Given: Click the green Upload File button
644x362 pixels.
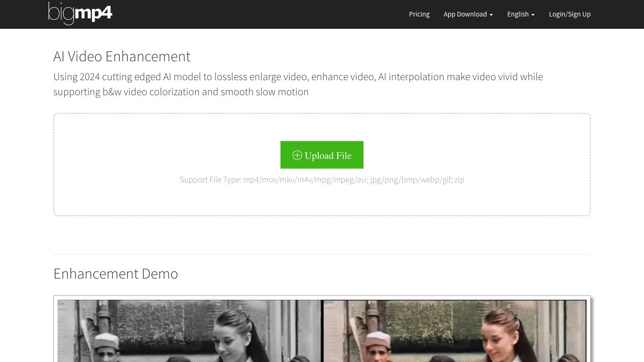Looking at the screenshot, I should [x=322, y=155].
